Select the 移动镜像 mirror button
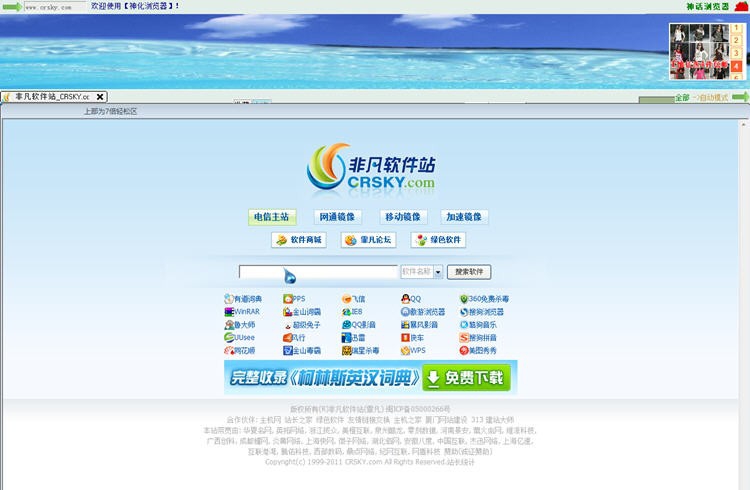Image resolution: width=750 pixels, height=490 pixels. (403, 217)
